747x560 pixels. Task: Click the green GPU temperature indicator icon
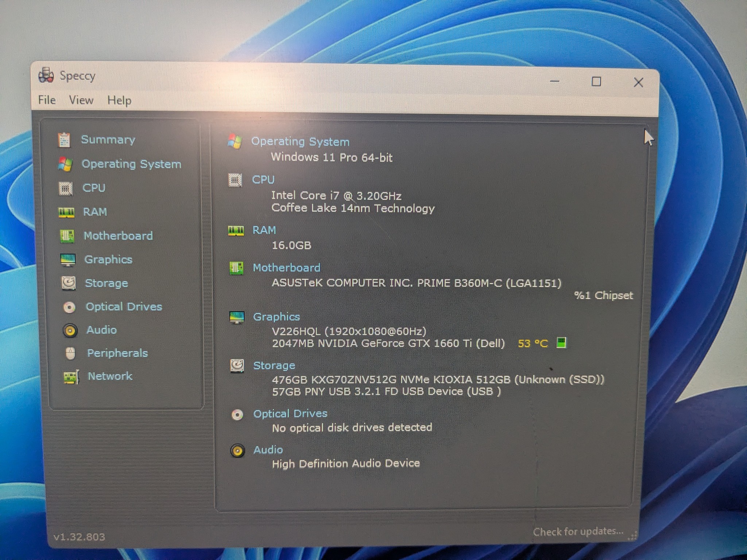[561, 343]
